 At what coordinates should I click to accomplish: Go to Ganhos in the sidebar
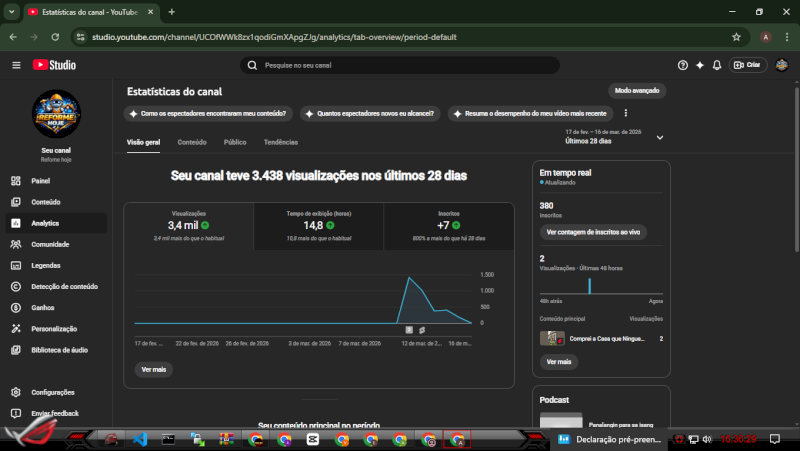click(x=43, y=307)
